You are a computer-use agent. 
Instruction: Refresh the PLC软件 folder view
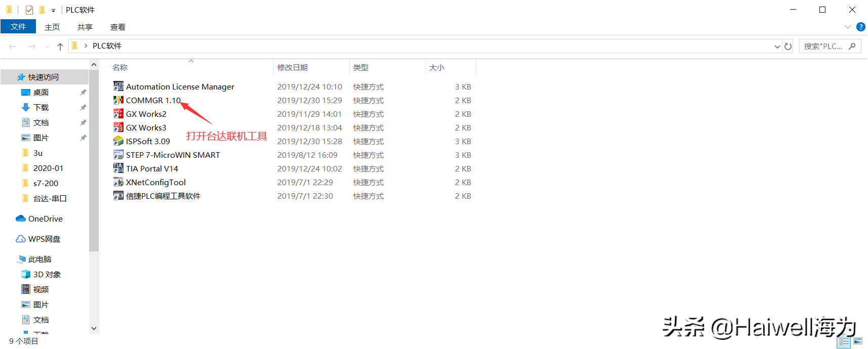click(788, 46)
